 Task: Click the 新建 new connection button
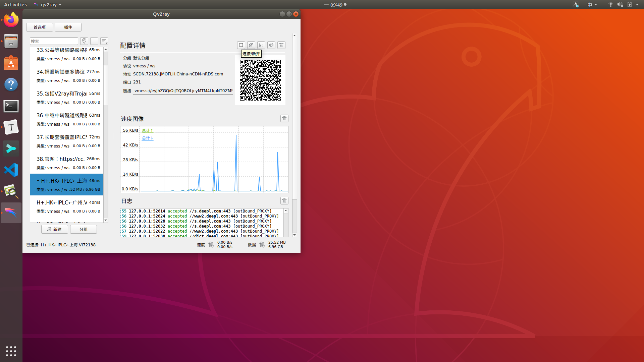pos(54,229)
